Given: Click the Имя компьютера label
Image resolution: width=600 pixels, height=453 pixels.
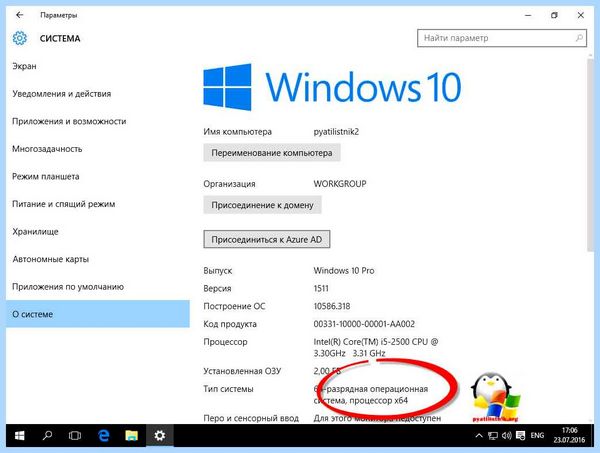Looking at the screenshot, I should click(237, 132).
